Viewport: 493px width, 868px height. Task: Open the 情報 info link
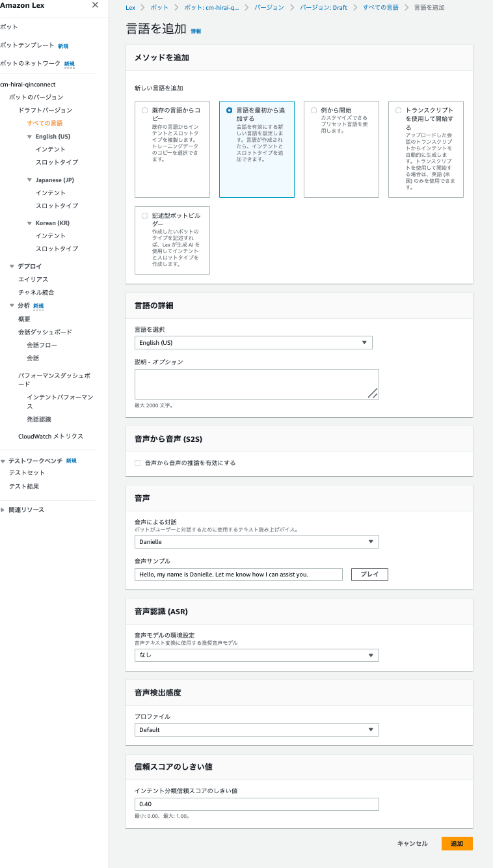click(196, 31)
